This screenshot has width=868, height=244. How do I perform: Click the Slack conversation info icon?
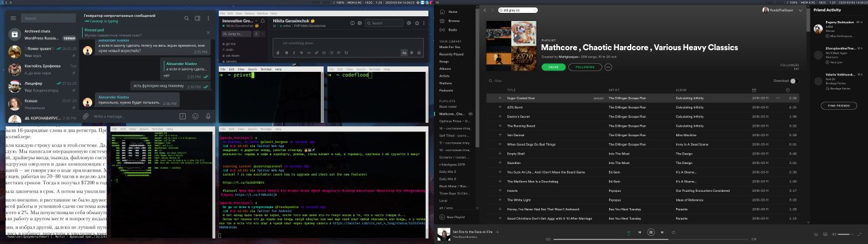(x=352, y=23)
